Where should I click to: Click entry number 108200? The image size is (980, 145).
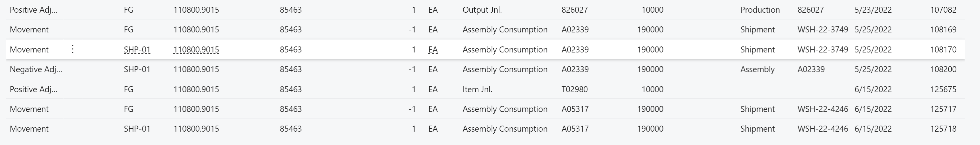943,69
